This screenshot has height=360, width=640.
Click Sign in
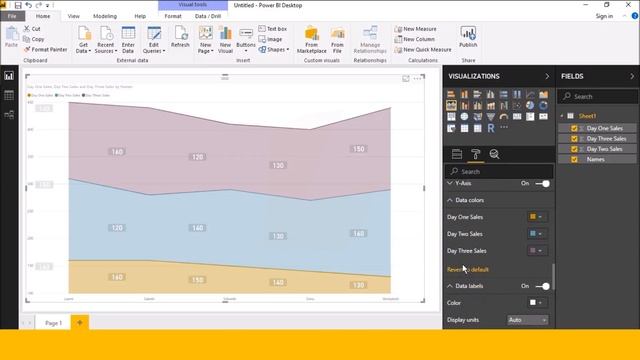[x=604, y=16]
